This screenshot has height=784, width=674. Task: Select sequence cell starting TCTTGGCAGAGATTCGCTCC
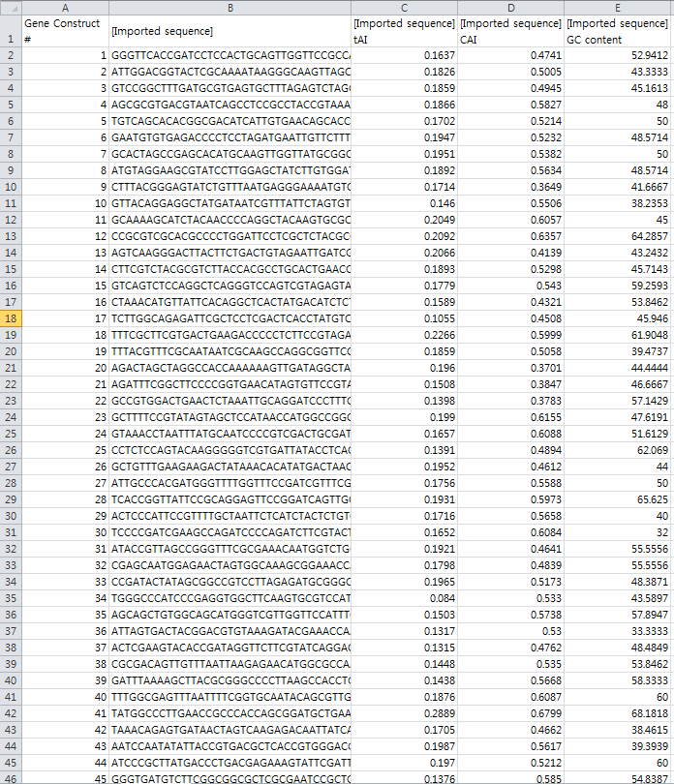coord(230,318)
